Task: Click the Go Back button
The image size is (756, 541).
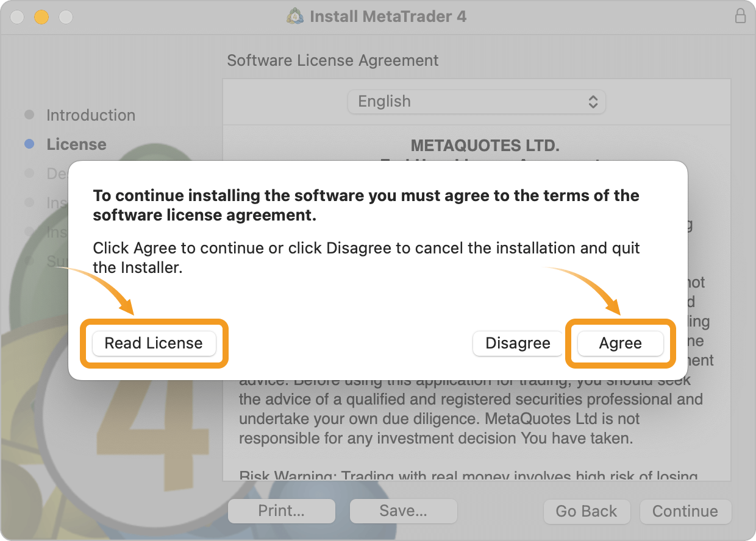Action: [587, 511]
